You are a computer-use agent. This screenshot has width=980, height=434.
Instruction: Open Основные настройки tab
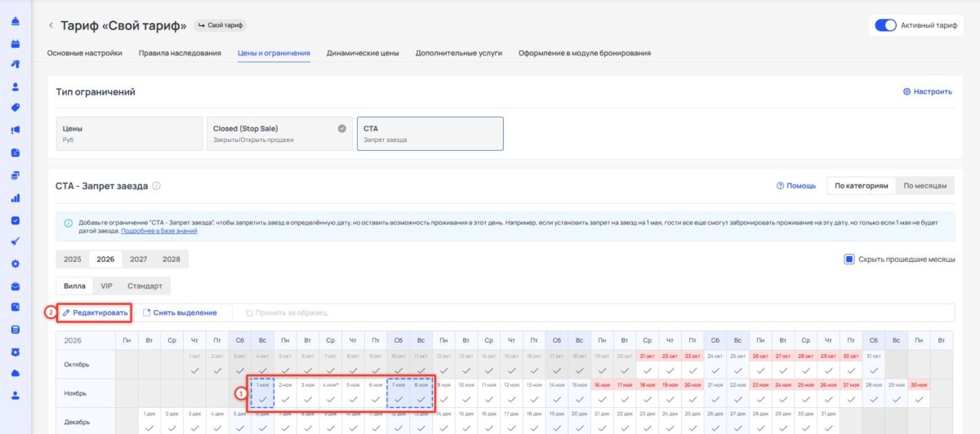pos(85,53)
